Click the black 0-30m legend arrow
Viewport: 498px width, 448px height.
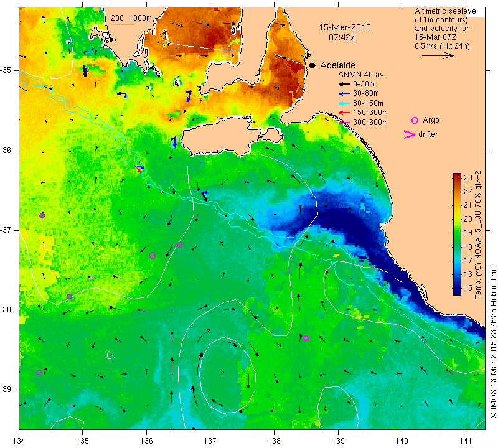(344, 85)
